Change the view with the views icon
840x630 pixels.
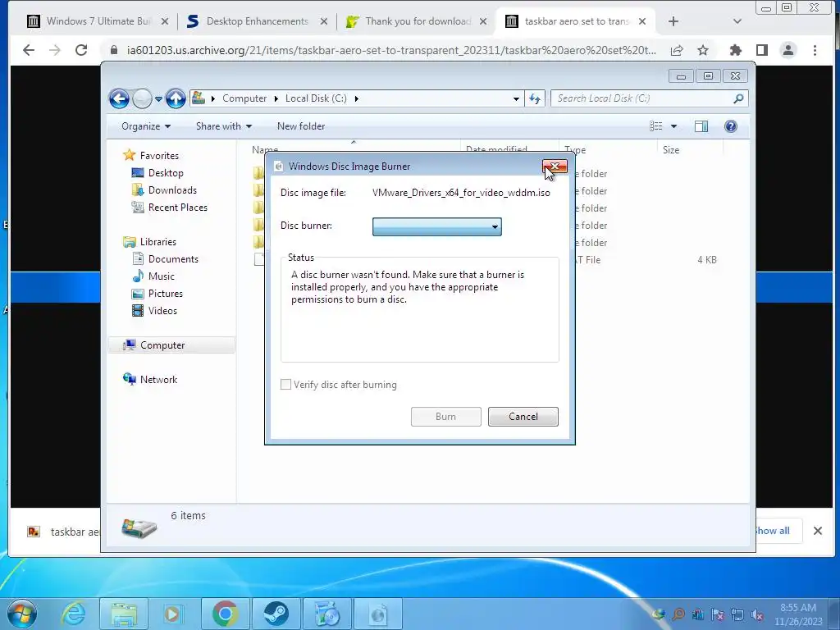655,126
